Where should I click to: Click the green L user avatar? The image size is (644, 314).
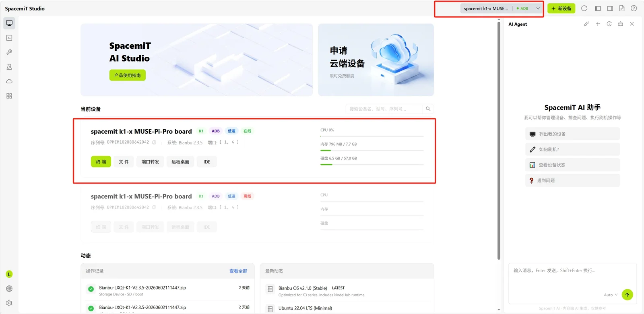(9, 274)
